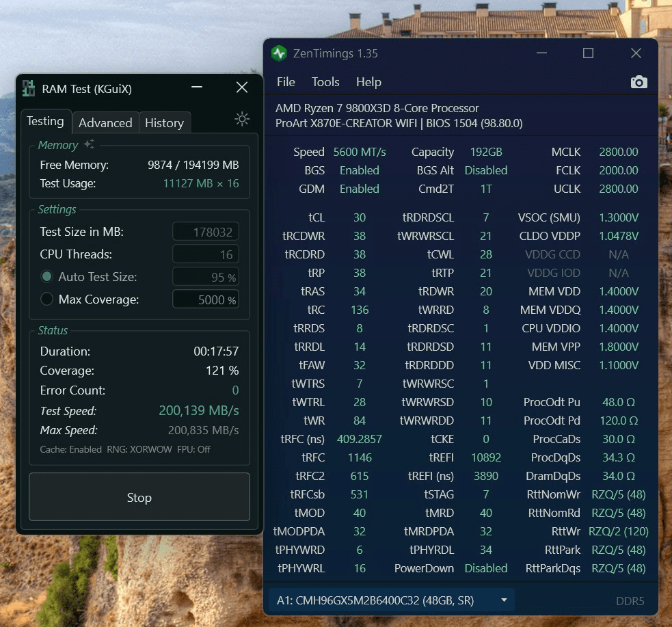672x627 pixels.
Task: Take a screenshot with ZenTimings camera icon
Action: coord(639,82)
